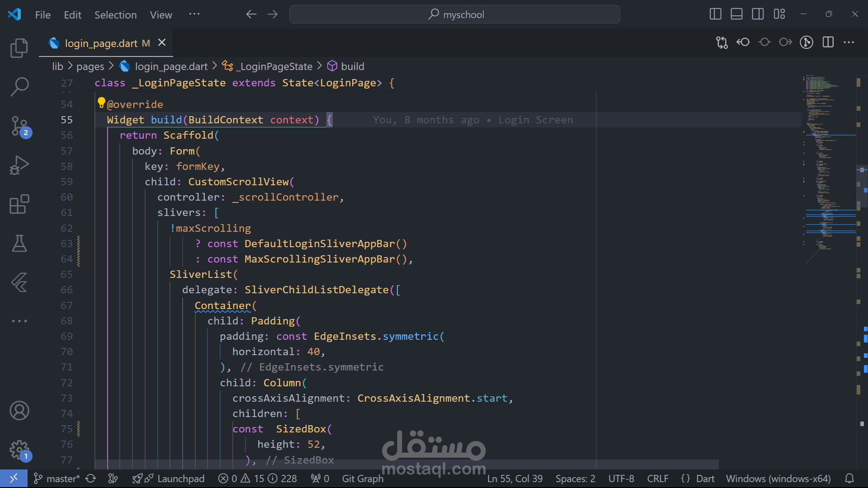This screenshot has height=488, width=868.
Task: Open the Testing flask icon view
Action: 19,244
